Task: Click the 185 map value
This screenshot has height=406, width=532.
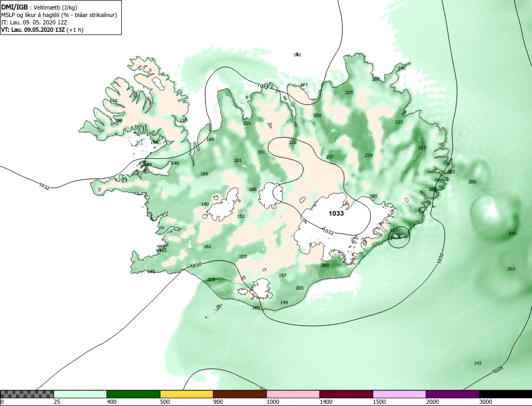Action: click(x=373, y=196)
